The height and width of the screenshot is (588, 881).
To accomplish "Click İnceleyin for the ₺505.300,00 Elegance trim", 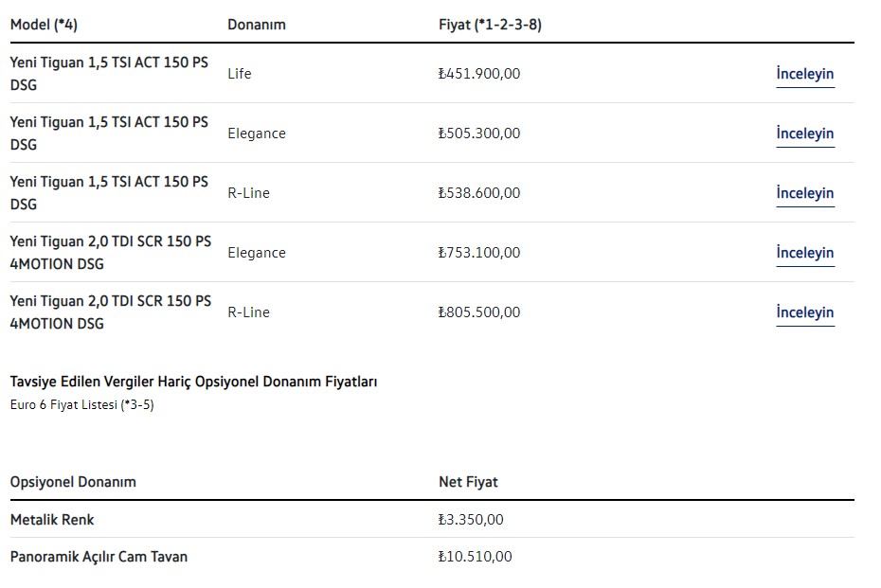I will [x=804, y=134].
